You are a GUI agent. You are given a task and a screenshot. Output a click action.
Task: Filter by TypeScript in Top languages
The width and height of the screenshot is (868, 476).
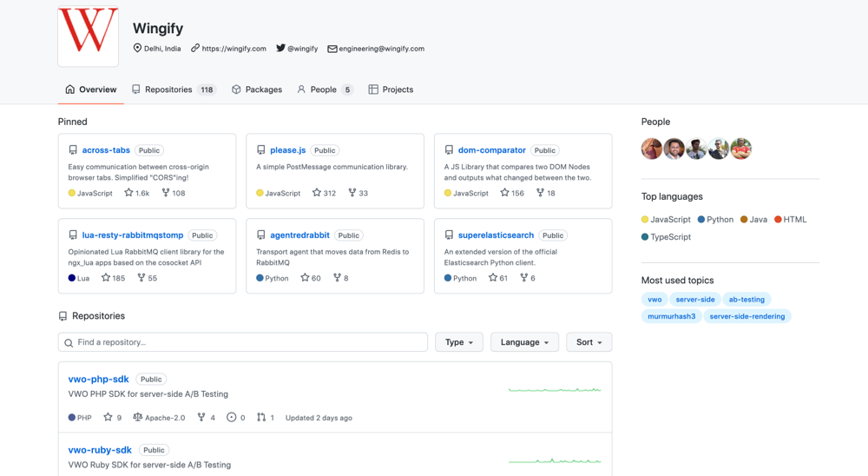coord(666,236)
